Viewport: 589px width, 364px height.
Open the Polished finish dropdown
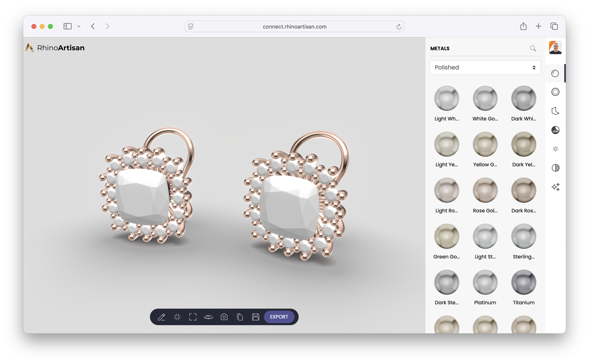pyautogui.click(x=485, y=67)
